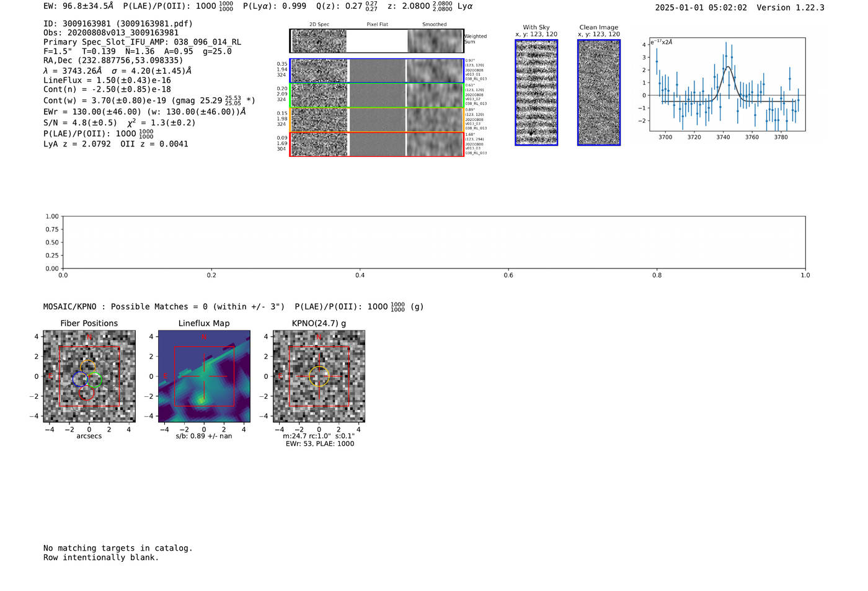The width and height of the screenshot is (868, 591).
Task: Select the 'Obs: 20200808v013_3009163981' text
Action: coord(111,33)
